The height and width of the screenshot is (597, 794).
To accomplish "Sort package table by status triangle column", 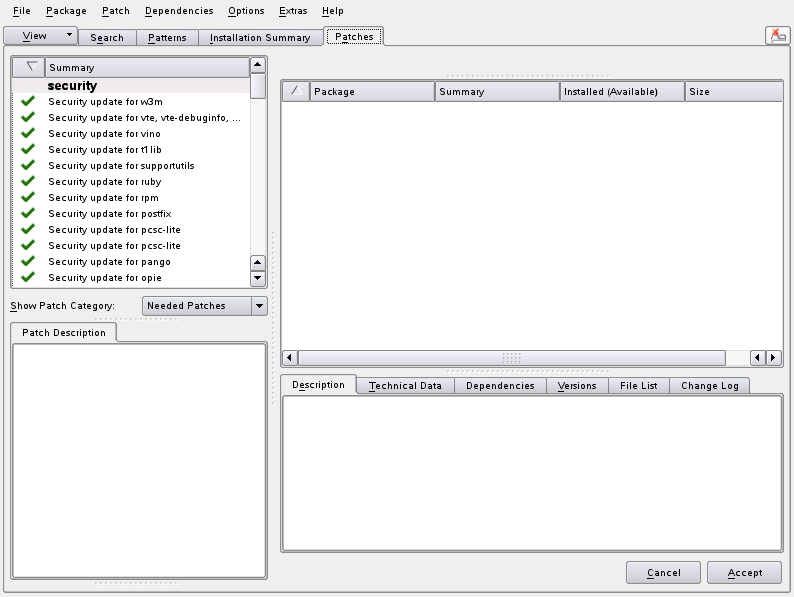I will [296, 92].
